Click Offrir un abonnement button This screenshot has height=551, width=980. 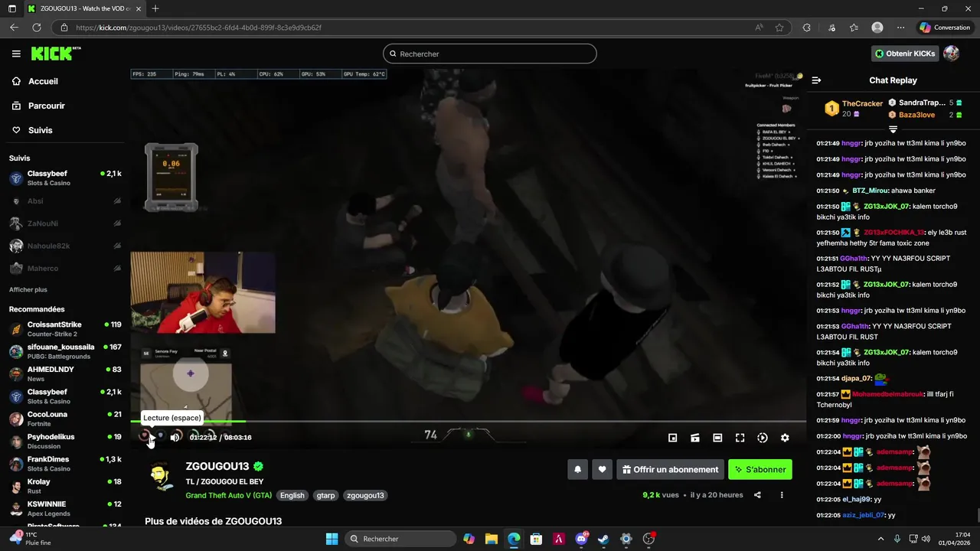(670, 470)
